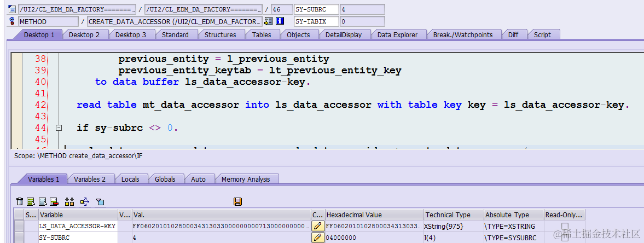
Task: Click the filter-like cyan box icon
Action: [x=100, y=201]
